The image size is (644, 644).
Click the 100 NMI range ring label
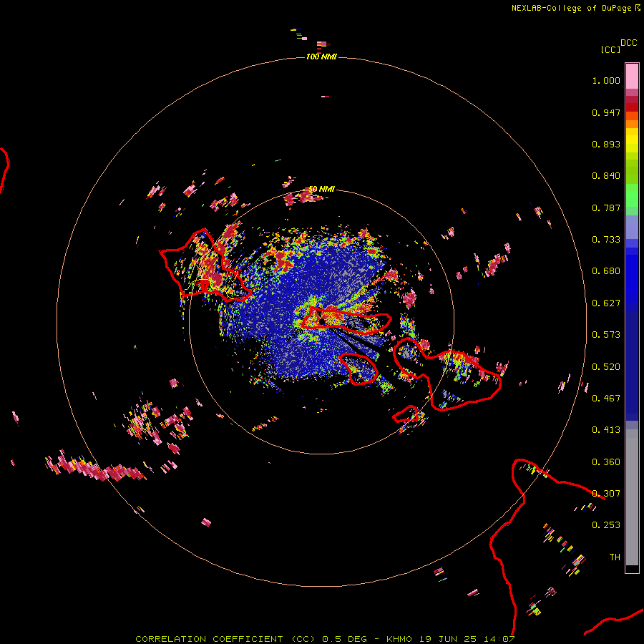click(x=321, y=57)
